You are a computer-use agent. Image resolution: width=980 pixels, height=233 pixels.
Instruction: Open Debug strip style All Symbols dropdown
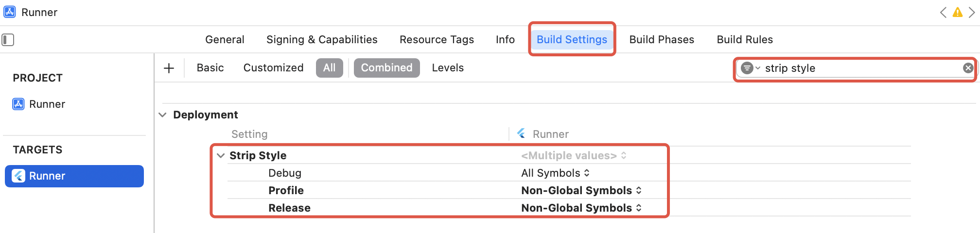pos(555,173)
